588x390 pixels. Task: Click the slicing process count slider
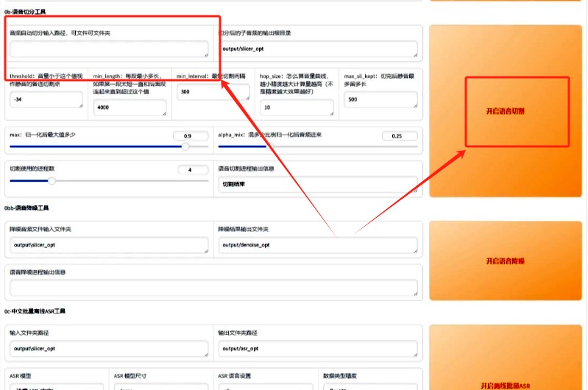click(109, 180)
